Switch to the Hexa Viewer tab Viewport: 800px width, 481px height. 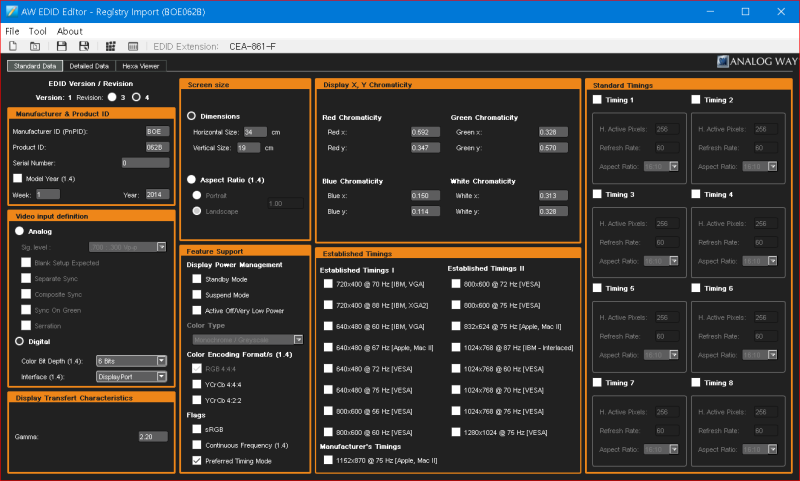click(x=141, y=66)
